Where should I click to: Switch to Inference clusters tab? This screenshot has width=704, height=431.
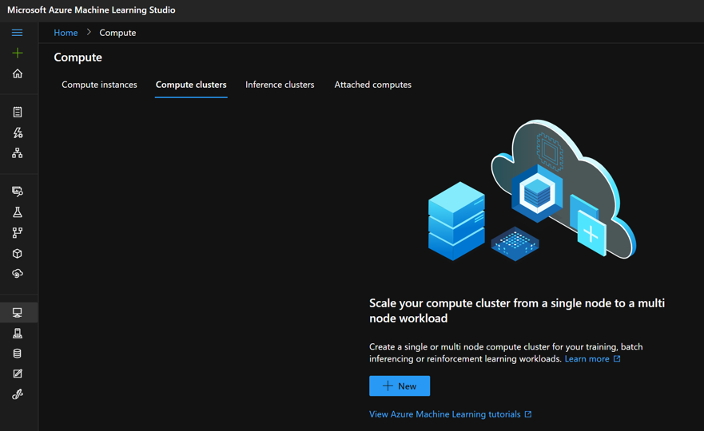(x=280, y=85)
